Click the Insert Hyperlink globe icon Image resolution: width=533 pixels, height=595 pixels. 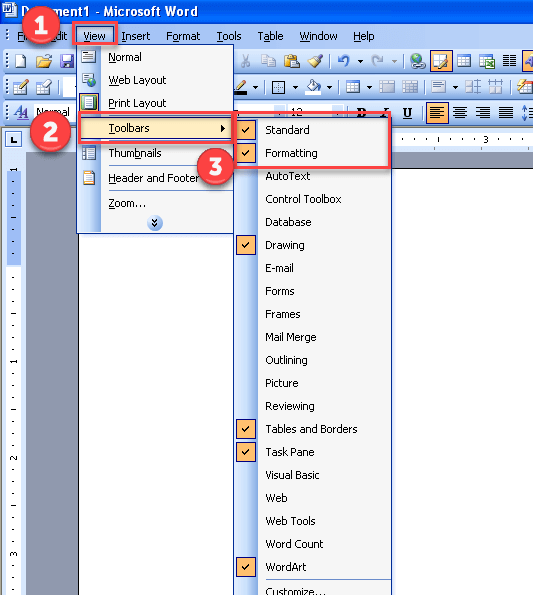(418, 61)
